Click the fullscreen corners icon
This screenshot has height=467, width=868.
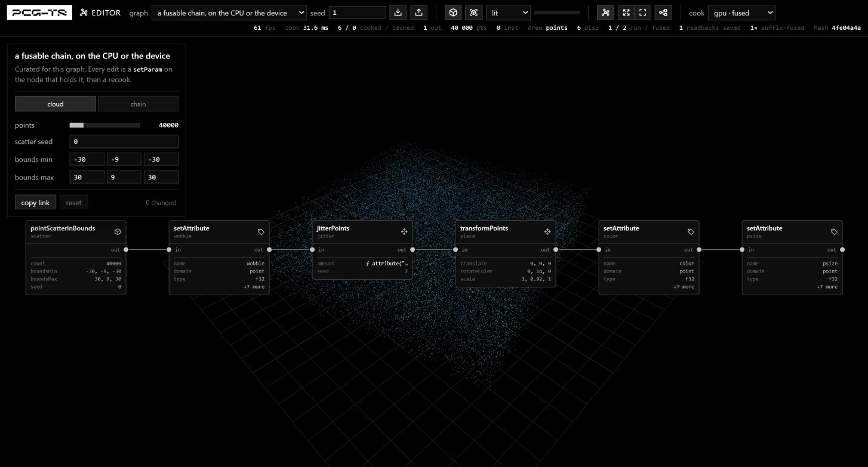(643, 13)
